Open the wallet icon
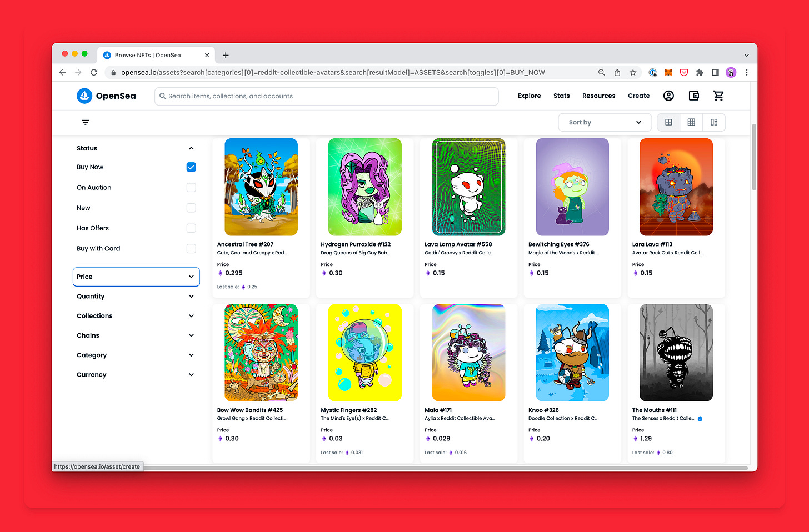 [693, 96]
